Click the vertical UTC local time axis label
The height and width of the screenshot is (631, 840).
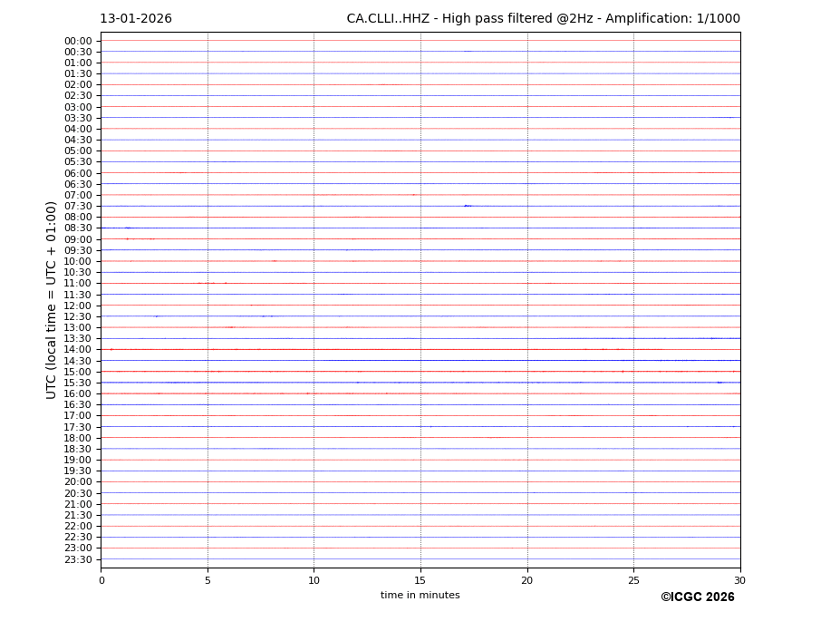pos(52,300)
